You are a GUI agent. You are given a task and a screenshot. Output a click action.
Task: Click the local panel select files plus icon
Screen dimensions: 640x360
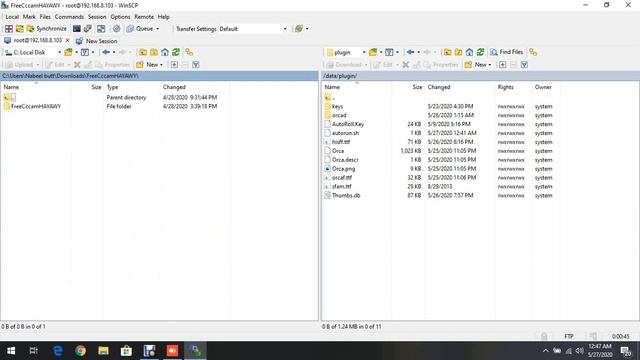174,64
